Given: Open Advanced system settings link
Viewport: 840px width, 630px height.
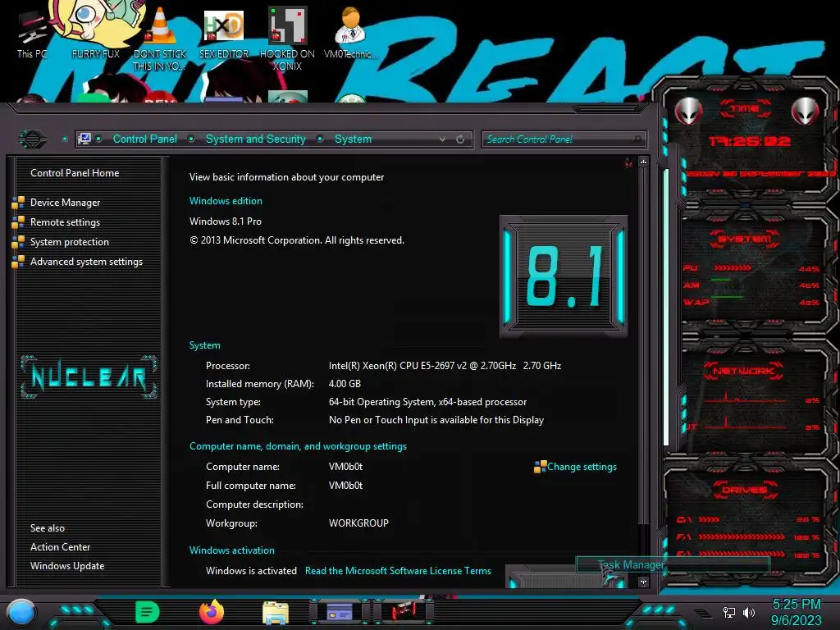Looking at the screenshot, I should pyautogui.click(x=86, y=262).
